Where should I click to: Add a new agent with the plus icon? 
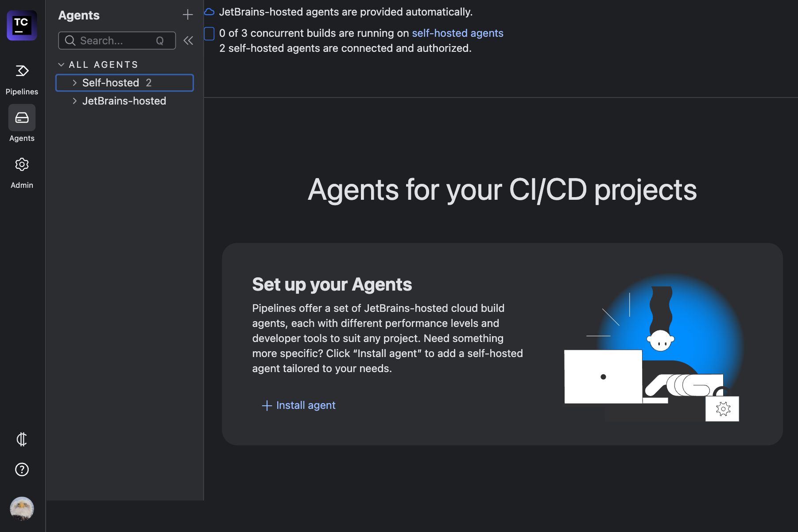coord(188,14)
